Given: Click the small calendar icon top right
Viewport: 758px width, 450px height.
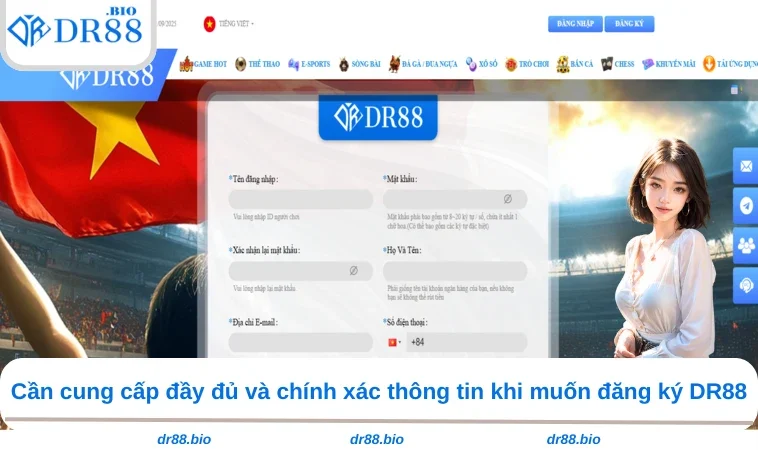Looking at the screenshot, I should 734,89.
